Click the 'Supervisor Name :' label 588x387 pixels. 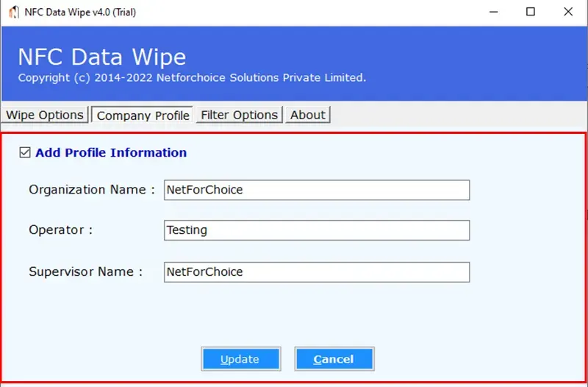click(x=86, y=271)
